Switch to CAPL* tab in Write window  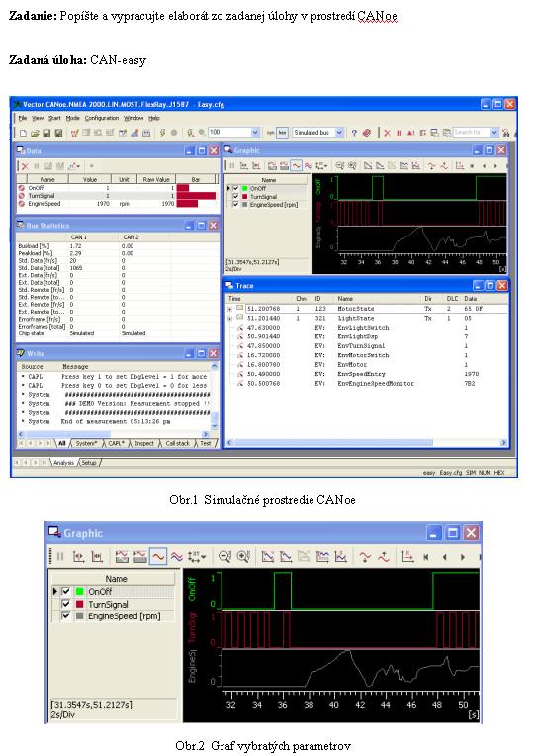coord(116,443)
